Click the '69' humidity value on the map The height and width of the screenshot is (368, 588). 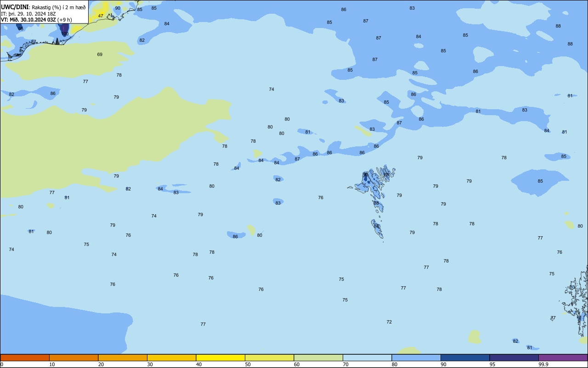pyautogui.click(x=100, y=55)
